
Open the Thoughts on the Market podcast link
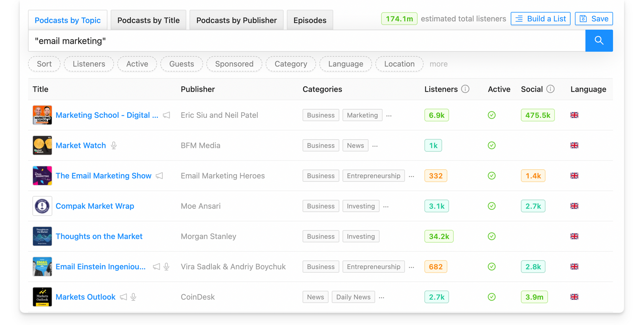(x=99, y=237)
